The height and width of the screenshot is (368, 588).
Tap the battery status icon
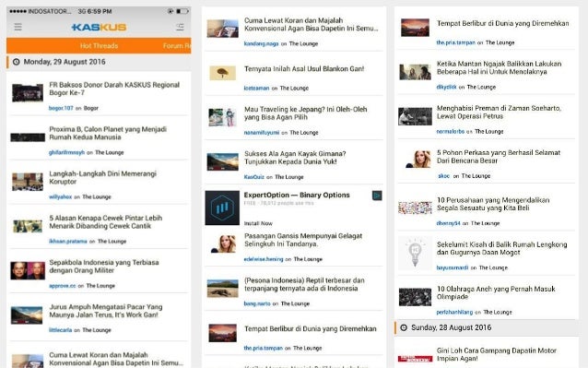pyautogui.click(x=182, y=11)
